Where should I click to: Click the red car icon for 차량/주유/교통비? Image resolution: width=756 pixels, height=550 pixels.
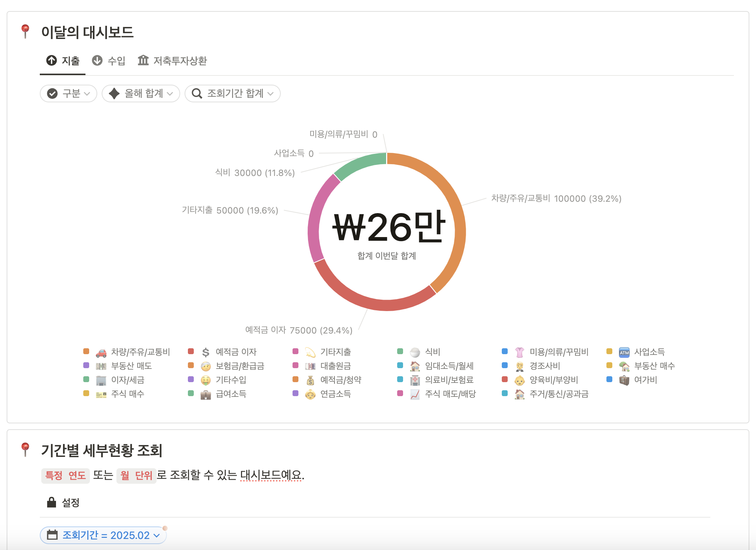[101, 352]
